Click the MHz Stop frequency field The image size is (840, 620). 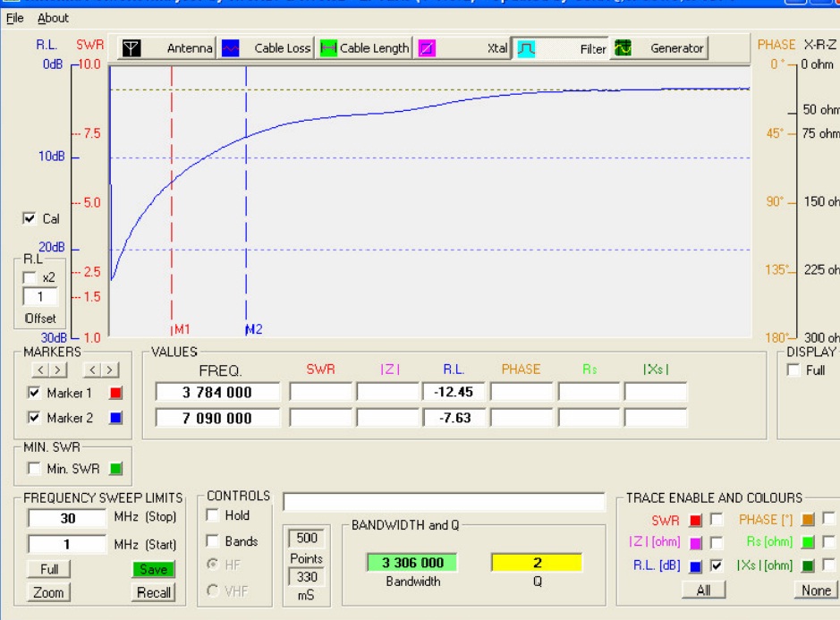click(67, 518)
